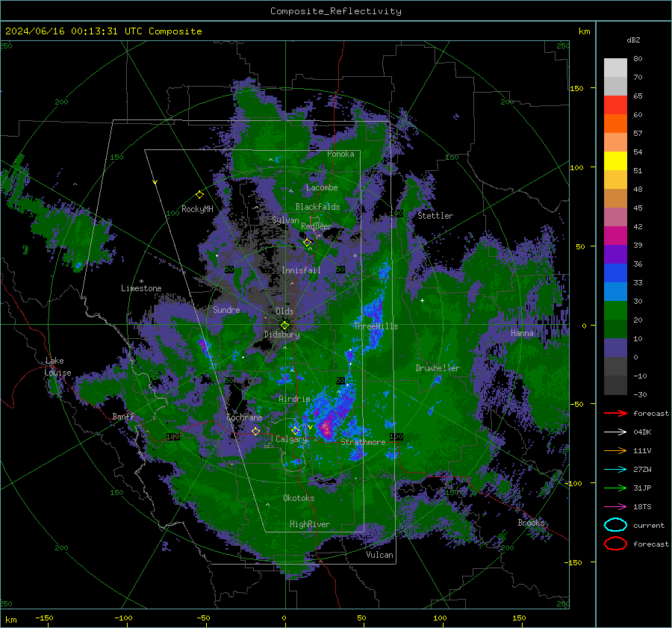
Task: Click the -150 tick on horizontal km axis
Action: (x=44, y=618)
